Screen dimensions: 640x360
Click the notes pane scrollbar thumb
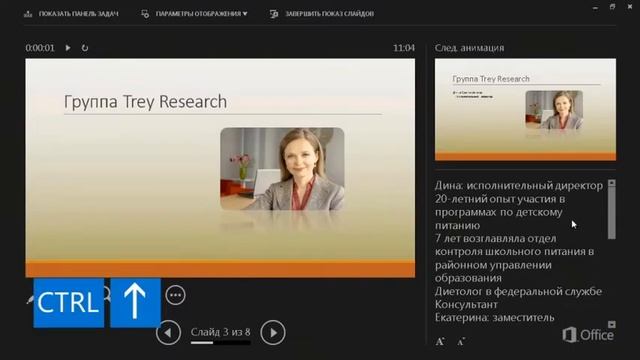611,213
